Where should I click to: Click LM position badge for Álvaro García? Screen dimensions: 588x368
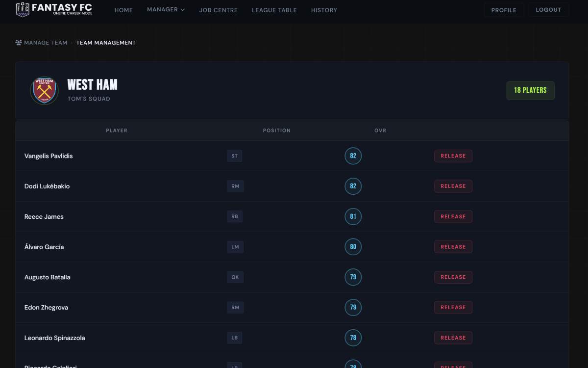tap(235, 247)
